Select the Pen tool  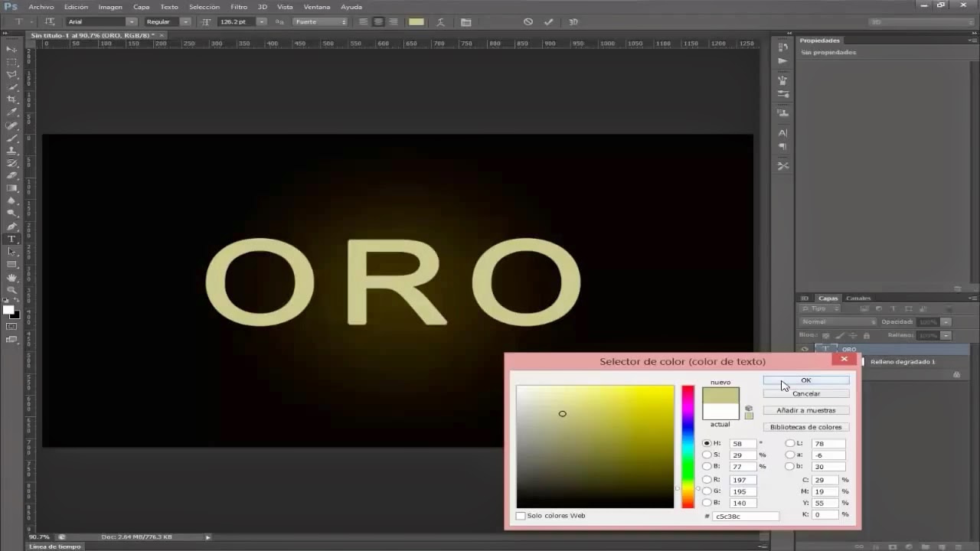tap(11, 227)
